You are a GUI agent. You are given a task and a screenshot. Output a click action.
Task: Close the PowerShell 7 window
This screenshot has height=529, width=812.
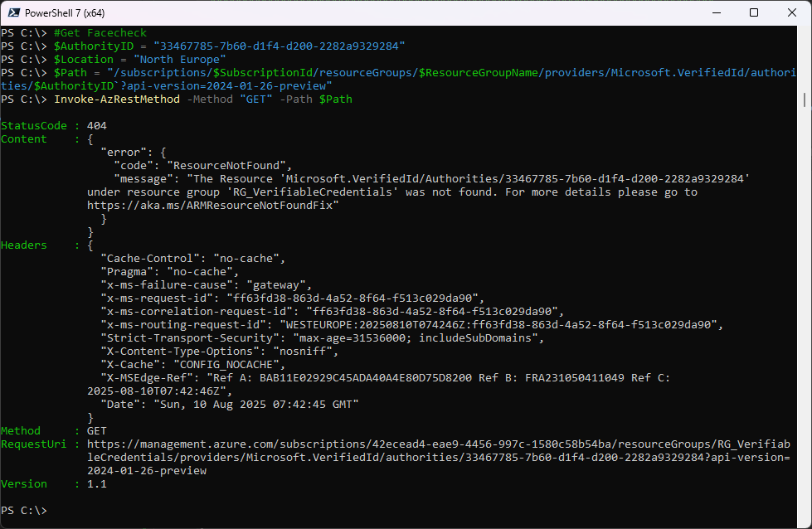click(792, 12)
